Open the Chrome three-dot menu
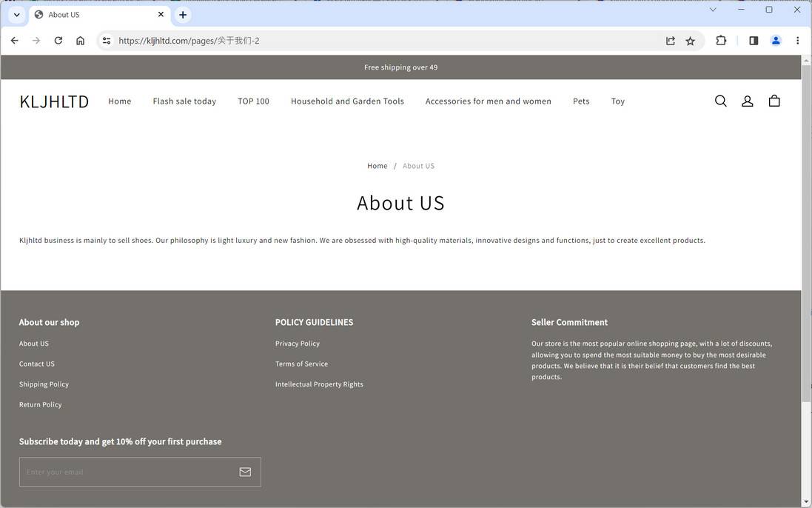 797,41
